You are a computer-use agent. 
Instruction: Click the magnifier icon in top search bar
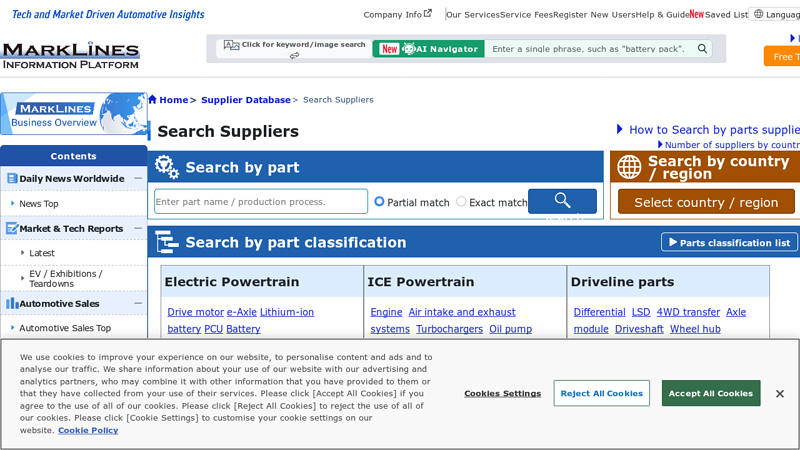coord(702,48)
